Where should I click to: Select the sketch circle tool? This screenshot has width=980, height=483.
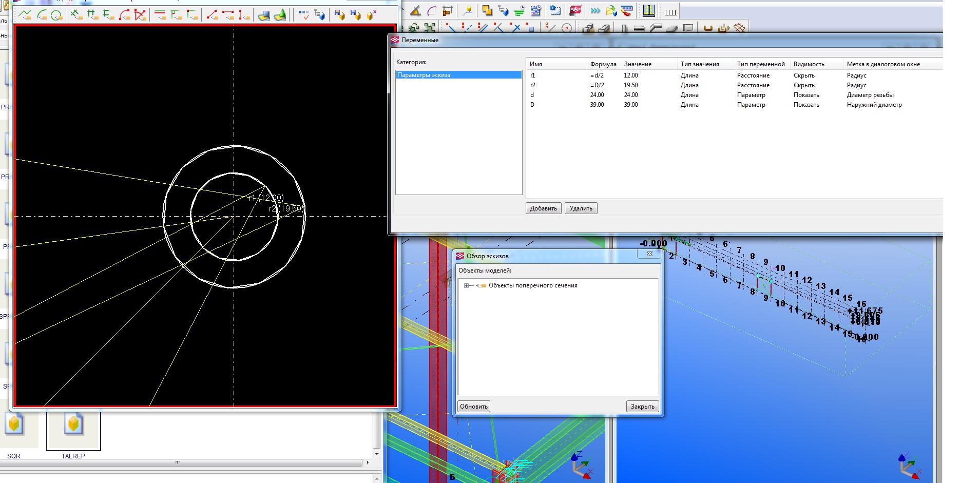[x=56, y=15]
